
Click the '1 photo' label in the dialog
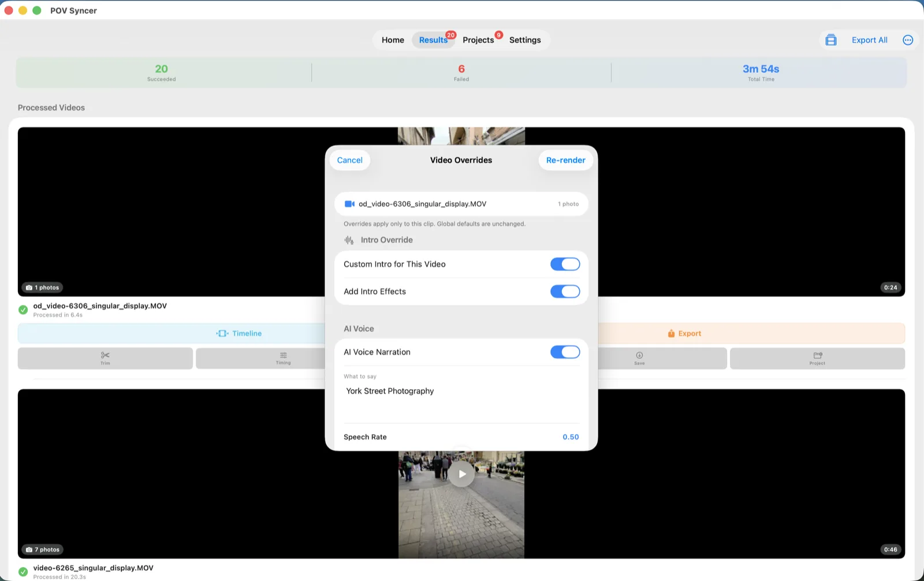click(x=568, y=204)
